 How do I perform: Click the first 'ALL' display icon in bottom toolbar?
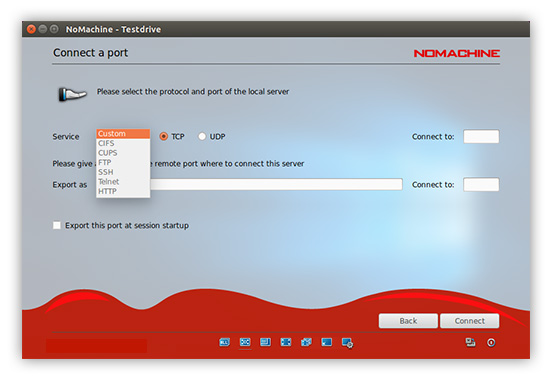click(x=224, y=342)
